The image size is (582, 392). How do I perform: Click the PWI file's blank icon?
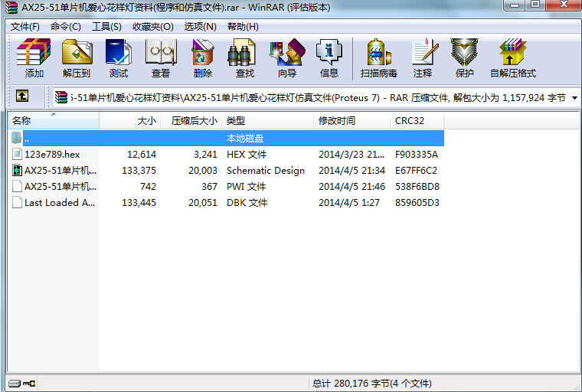click(17, 186)
